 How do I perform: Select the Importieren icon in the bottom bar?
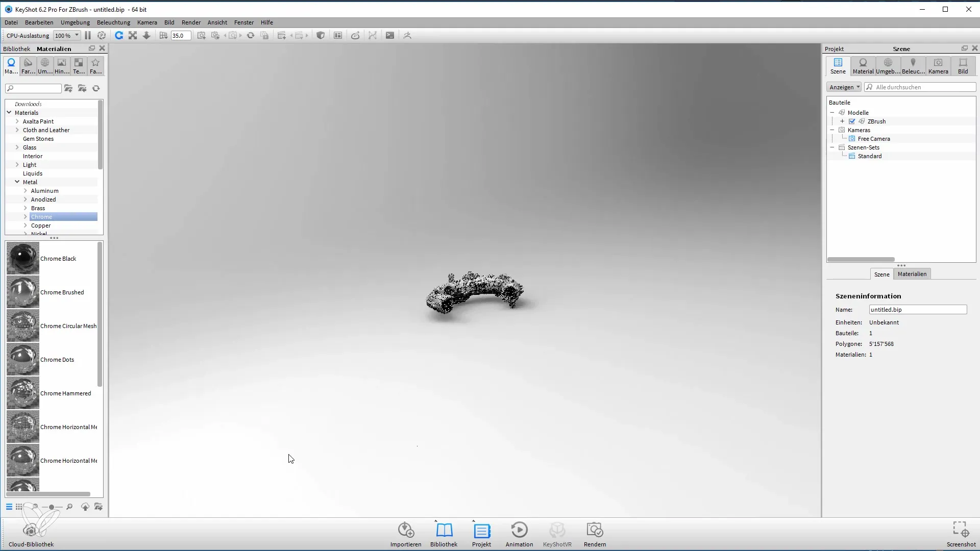406,532
